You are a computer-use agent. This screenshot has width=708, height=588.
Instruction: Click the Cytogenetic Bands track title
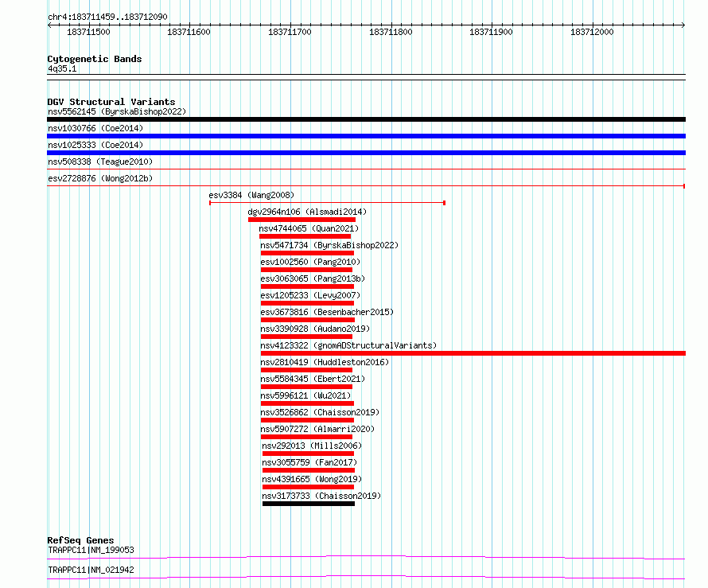pyautogui.click(x=95, y=59)
